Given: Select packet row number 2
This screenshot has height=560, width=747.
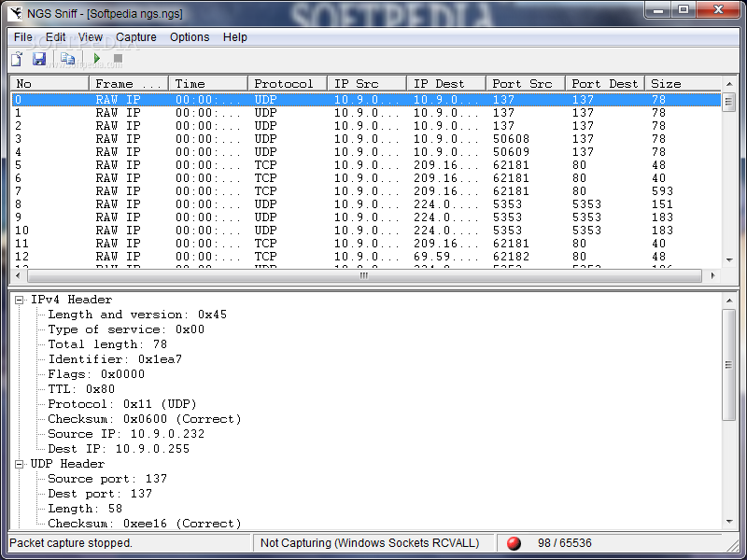Looking at the screenshot, I should pyautogui.click(x=366, y=126).
